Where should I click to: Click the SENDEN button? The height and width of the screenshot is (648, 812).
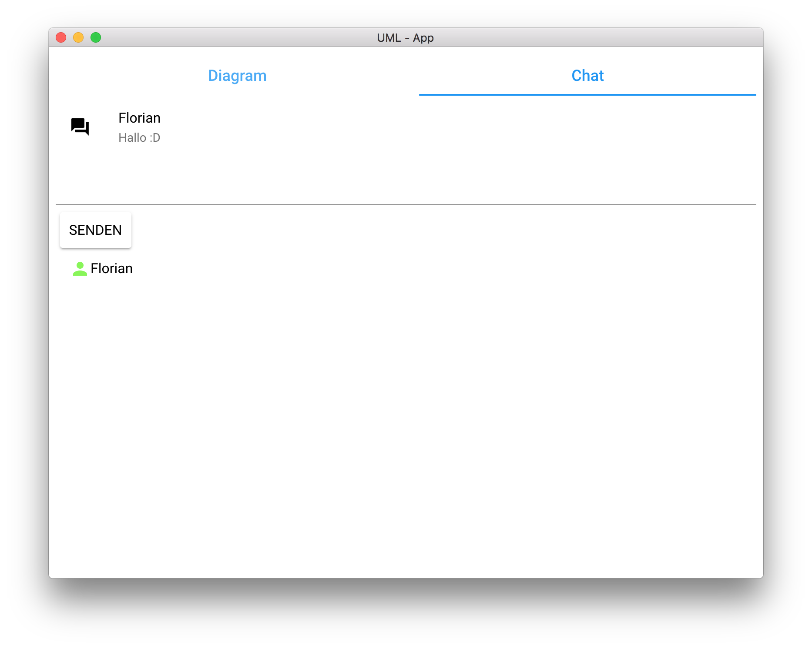[x=96, y=230]
